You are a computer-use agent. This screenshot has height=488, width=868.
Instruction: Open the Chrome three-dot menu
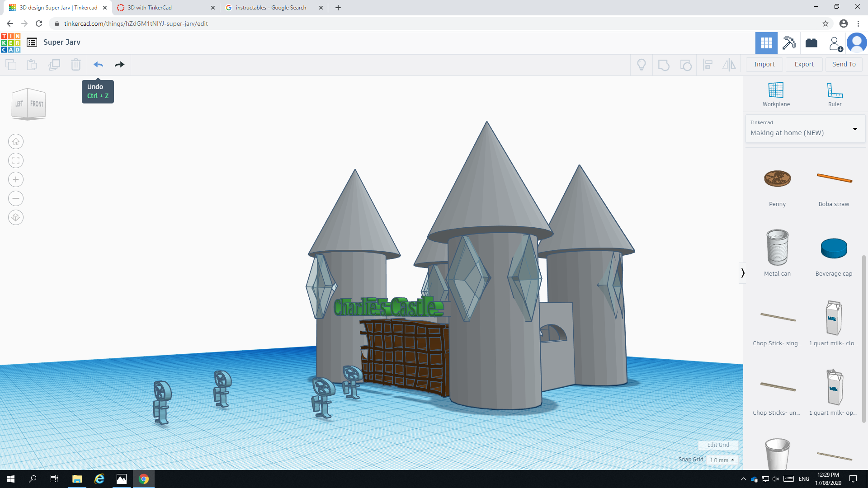click(858, 23)
